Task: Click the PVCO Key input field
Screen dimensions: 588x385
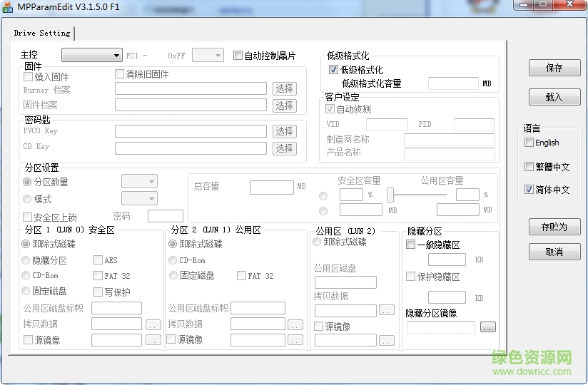Action: pos(191,131)
